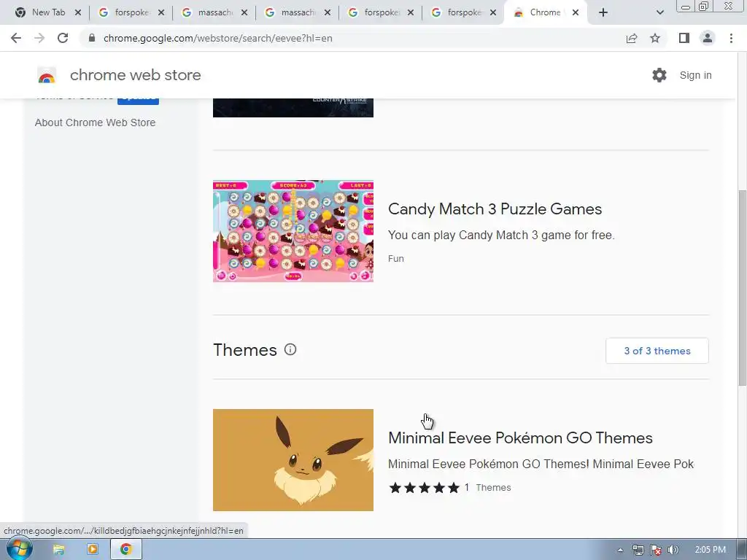Expand the tab search dropdown arrow
The width and height of the screenshot is (747, 560).
[659, 12]
